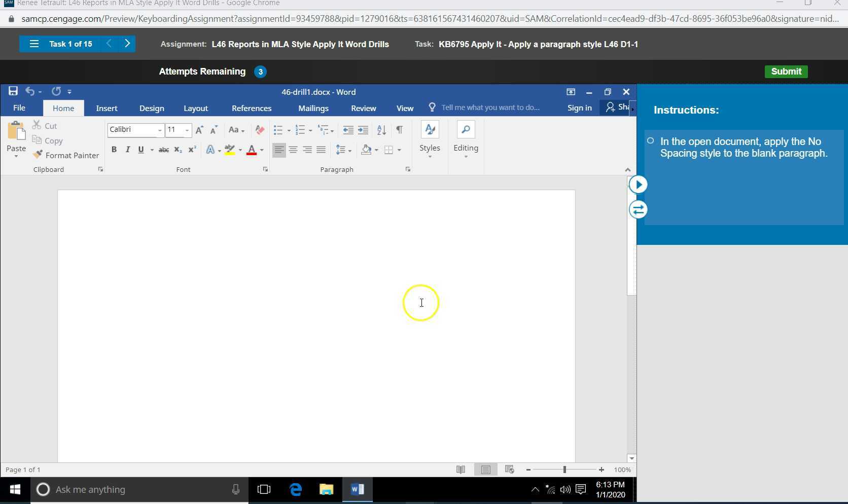Toggle Bold formatting
Image resolution: width=848 pixels, height=504 pixels.
(114, 150)
